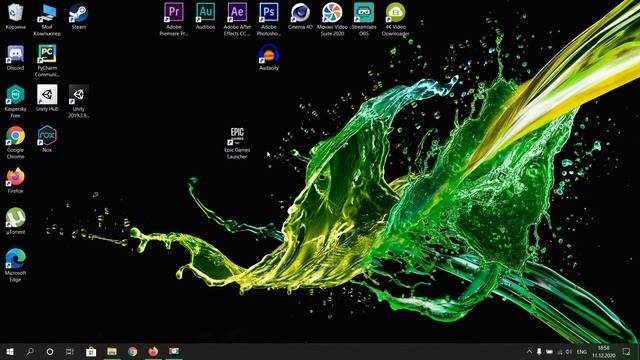640x360 pixels.
Task: Select the 4K Video Downloader shortcut
Action: 396,20
